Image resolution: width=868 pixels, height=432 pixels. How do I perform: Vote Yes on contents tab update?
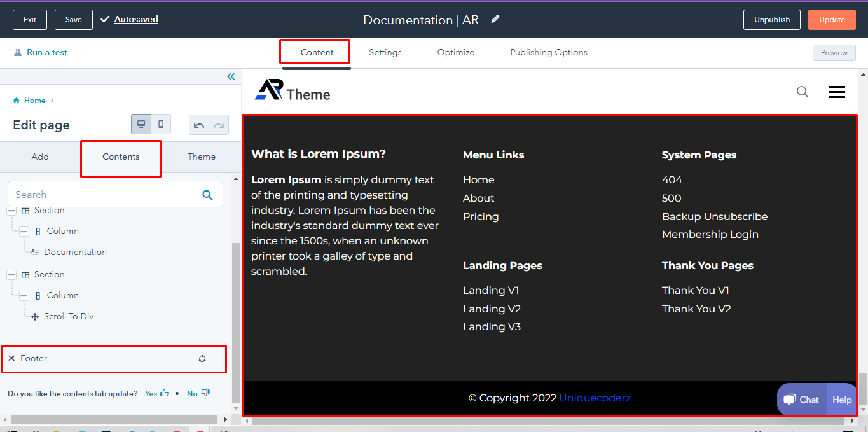coord(156,393)
